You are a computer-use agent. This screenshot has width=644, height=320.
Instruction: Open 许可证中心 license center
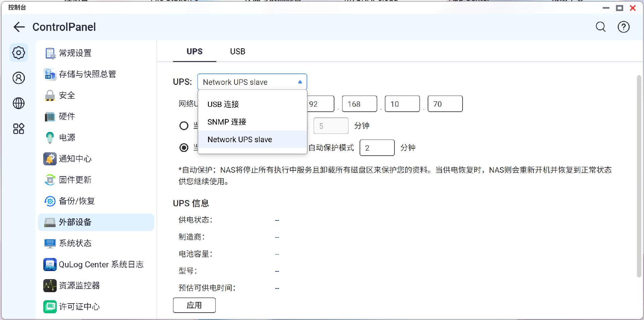tap(96, 307)
